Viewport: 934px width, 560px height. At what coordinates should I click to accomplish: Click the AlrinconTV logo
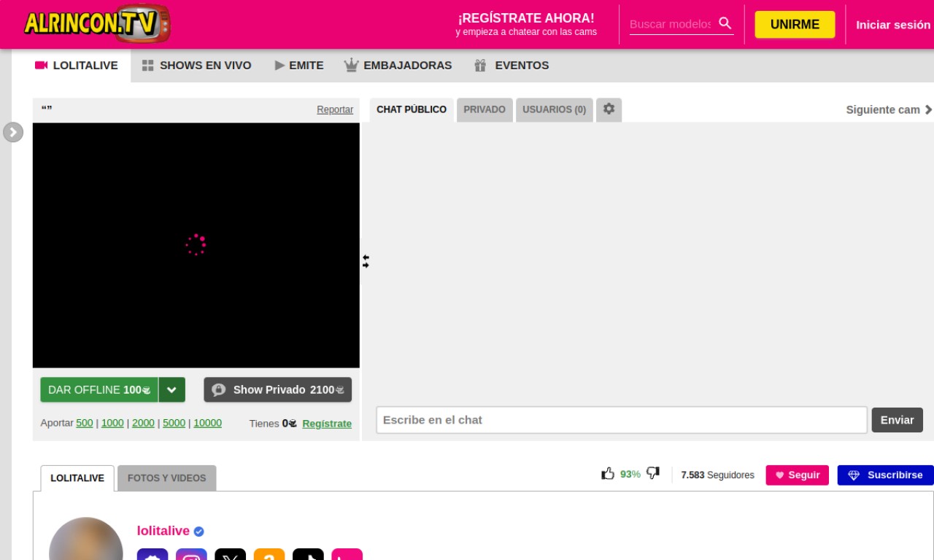click(x=97, y=23)
